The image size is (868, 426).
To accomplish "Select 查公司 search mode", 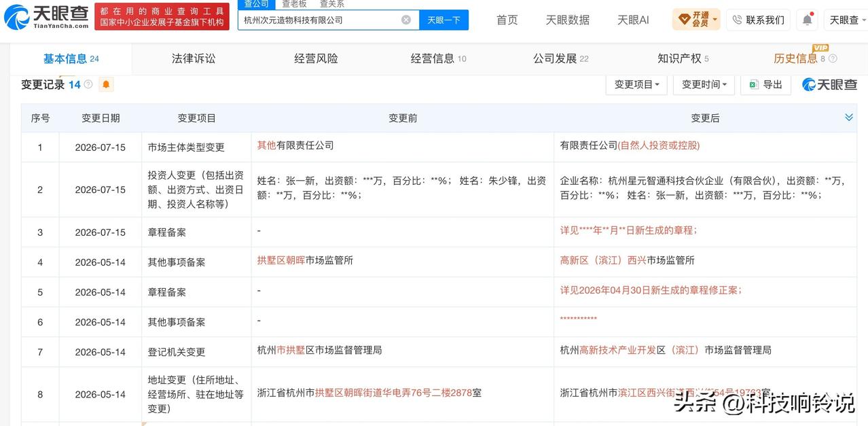I will coord(257,4).
